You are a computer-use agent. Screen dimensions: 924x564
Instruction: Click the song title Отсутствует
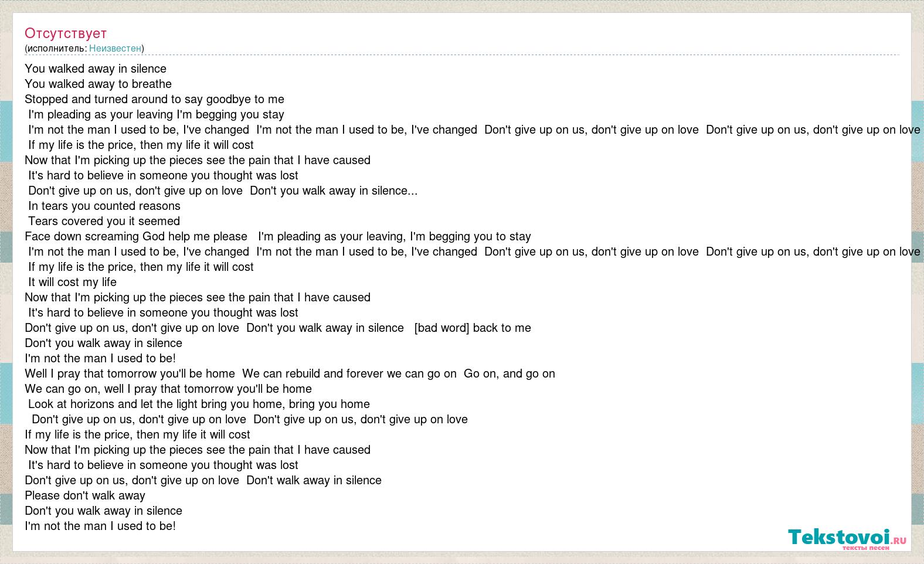coord(66,33)
